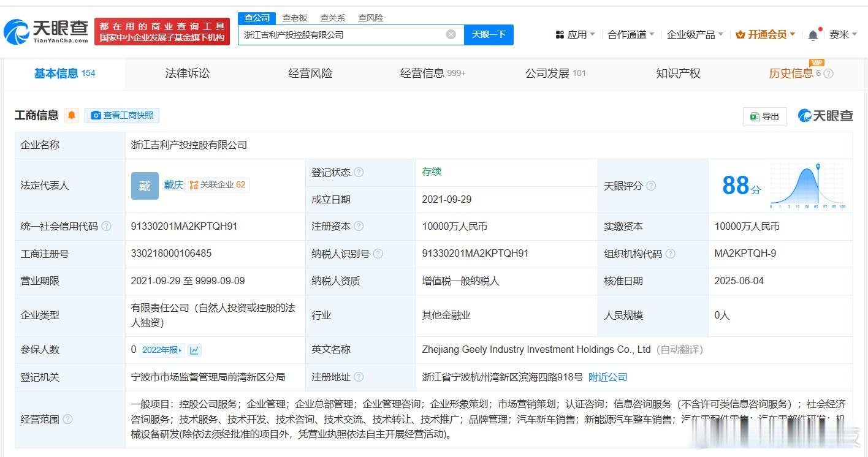Select the 查关系 search tab
Image resolution: width=868 pixels, height=457 pixels.
333,18
